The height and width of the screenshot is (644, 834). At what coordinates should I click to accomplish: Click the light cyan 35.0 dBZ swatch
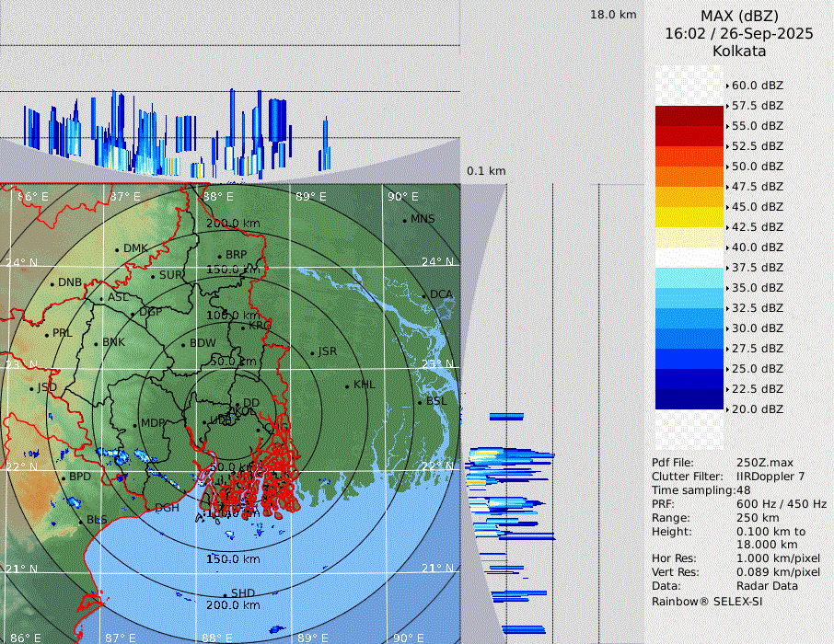coord(689,278)
